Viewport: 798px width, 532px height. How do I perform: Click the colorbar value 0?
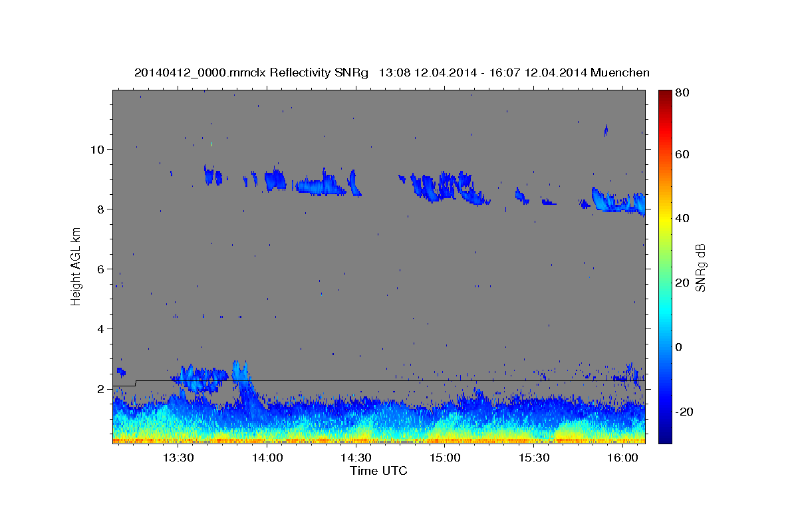(679, 347)
